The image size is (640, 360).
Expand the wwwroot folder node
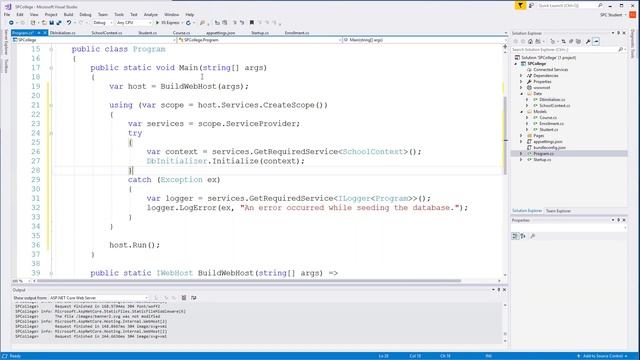click(x=521, y=87)
